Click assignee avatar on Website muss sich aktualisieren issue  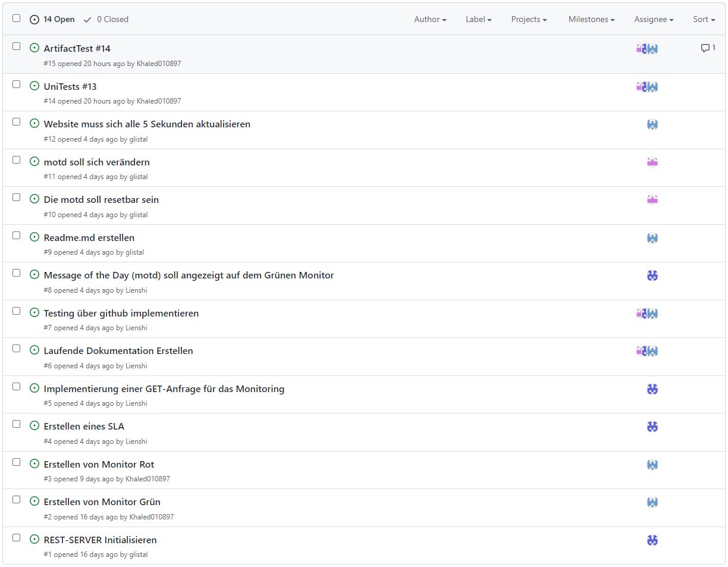coord(652,124)
